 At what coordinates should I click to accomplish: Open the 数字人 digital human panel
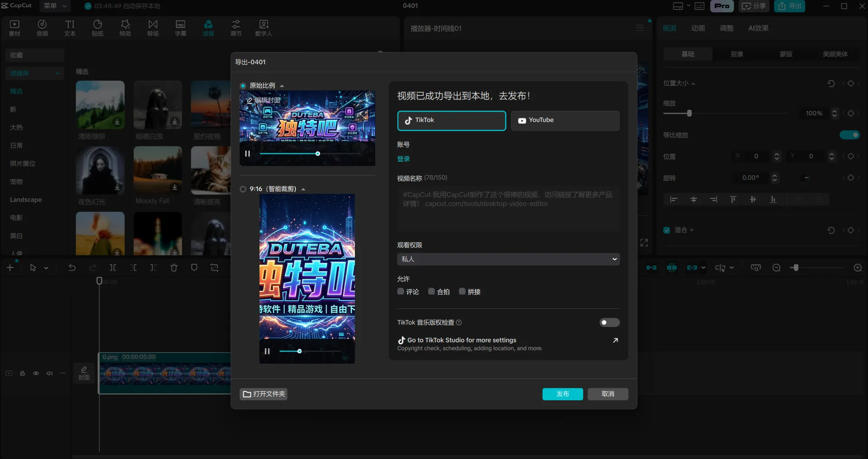click(x=264, y=28)
